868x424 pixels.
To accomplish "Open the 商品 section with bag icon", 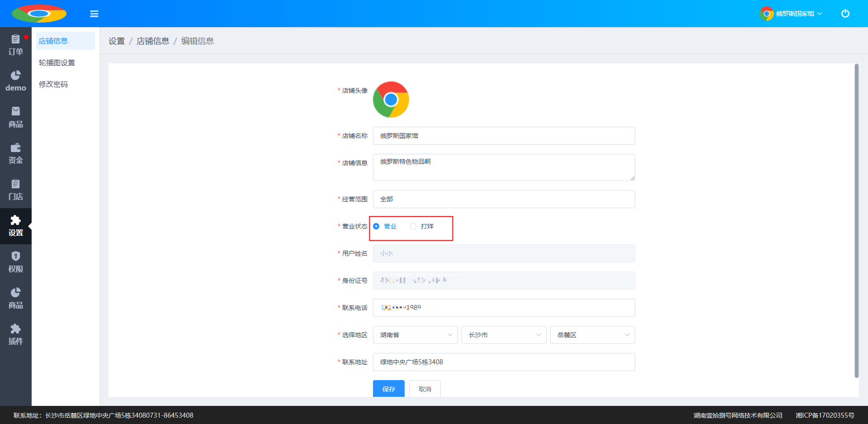I will tap(16, 118).
